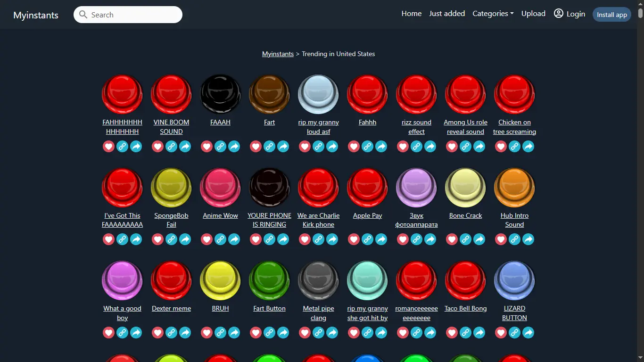The height and width of the screenshot is (362, 644).
Task: Play the lavender Звук фотоаппарата button
Action: (x=416, y=188)
